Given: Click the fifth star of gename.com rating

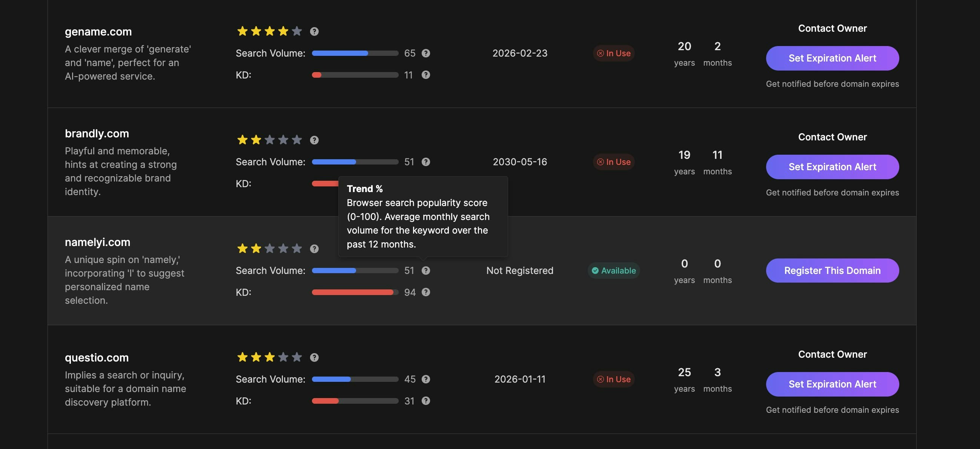Looking at the screenshot, I should [x=297, y=31].
